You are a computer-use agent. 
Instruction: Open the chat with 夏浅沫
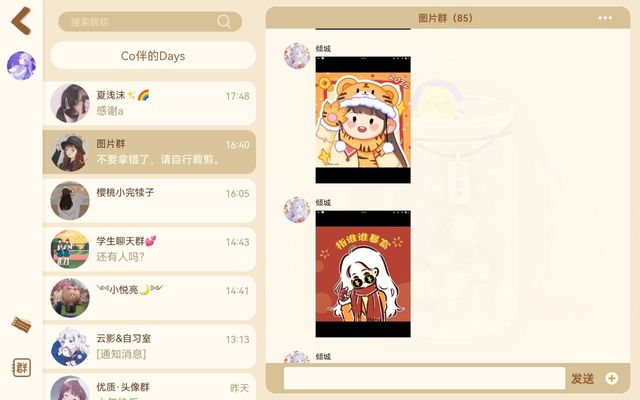click(x=149, y=103)
